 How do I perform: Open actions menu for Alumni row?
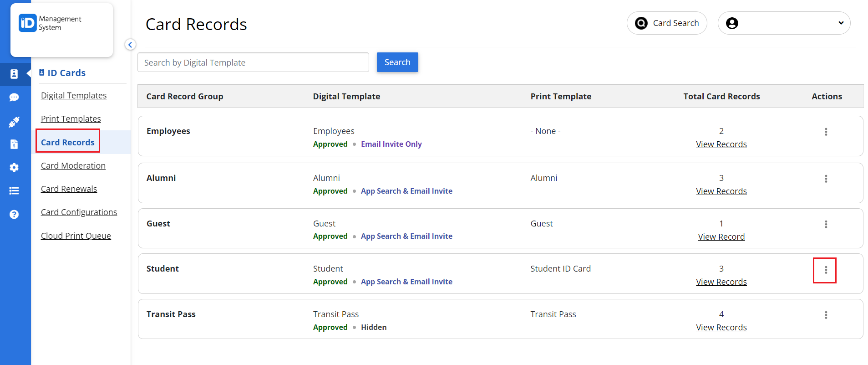tap(826, 179)
